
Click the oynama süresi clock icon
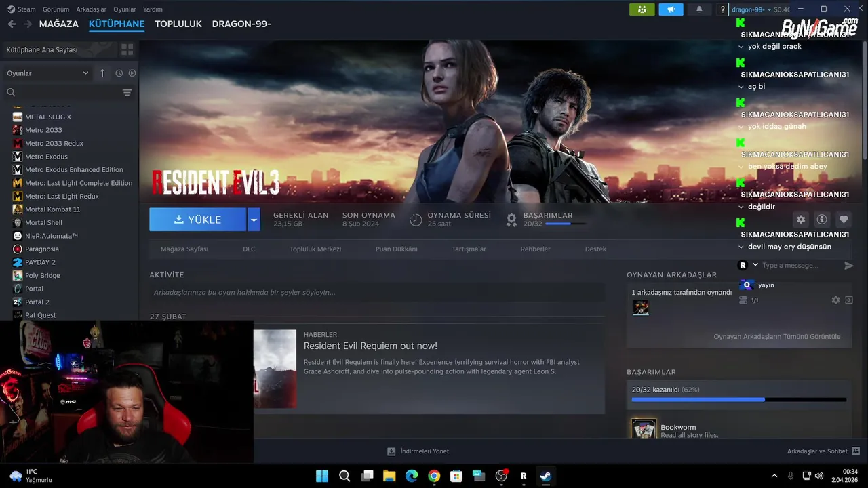416,220
